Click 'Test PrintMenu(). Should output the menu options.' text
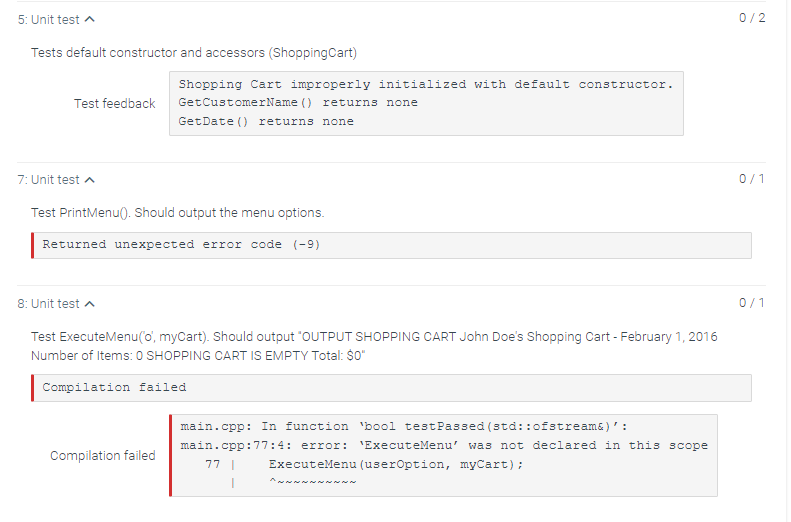 [178, 213]
